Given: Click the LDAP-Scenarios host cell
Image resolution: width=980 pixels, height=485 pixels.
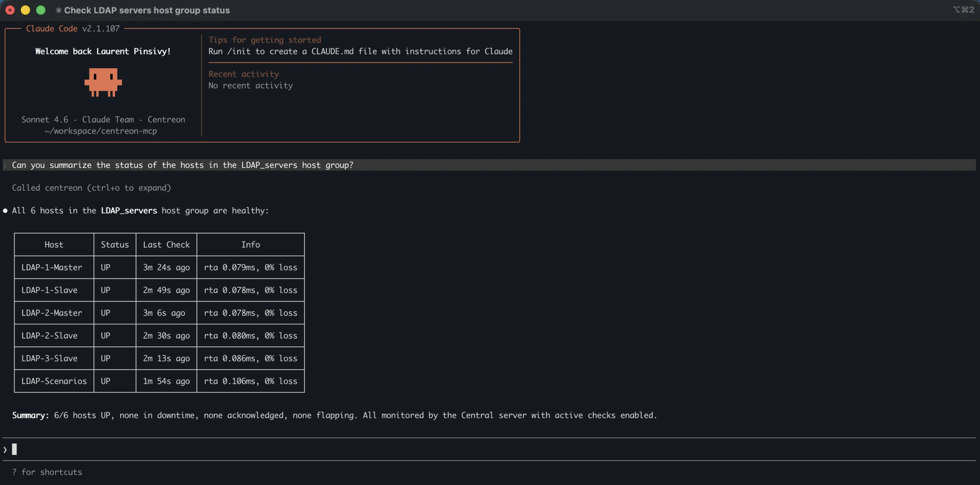Looking at the screenshot, I should pyautogui.click(x=54, y=381).
